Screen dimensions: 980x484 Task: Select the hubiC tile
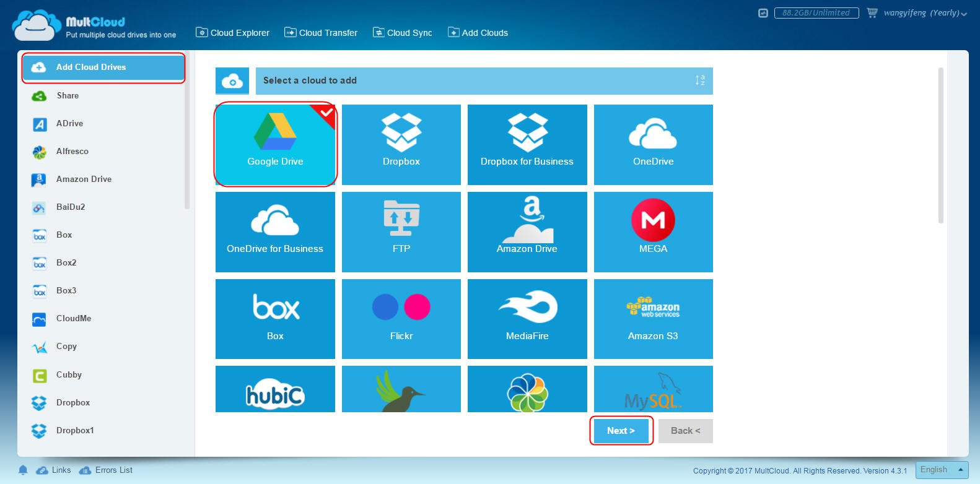(x=275, y=389)
